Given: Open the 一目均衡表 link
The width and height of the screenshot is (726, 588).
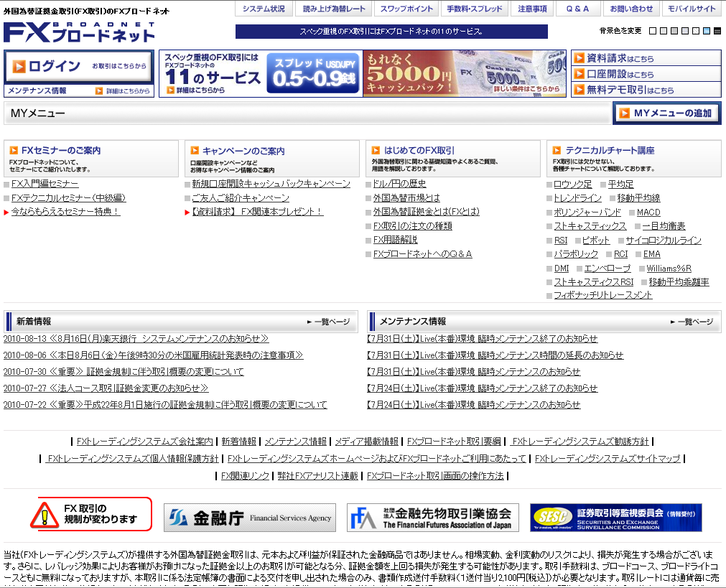Looking at the screenshot, I should [664, 226].
